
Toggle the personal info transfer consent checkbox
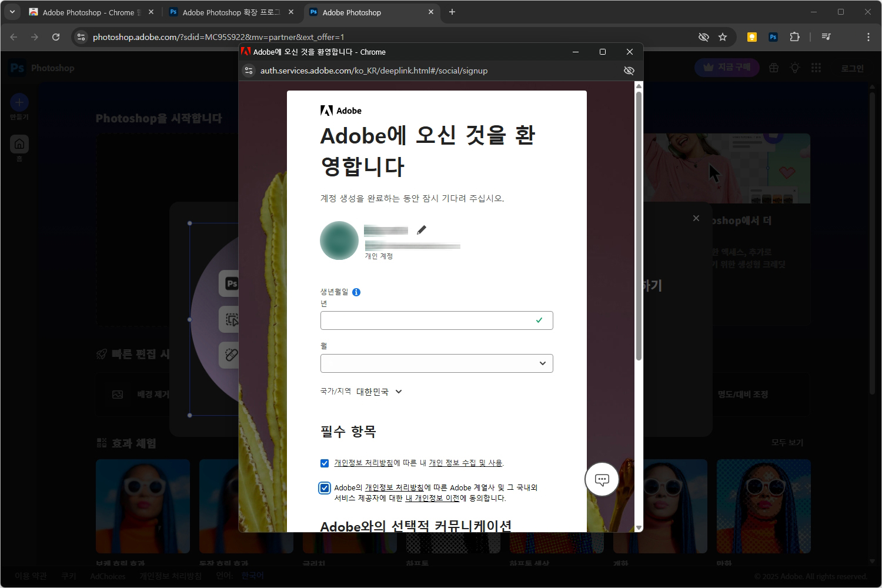tap(325, 488)
